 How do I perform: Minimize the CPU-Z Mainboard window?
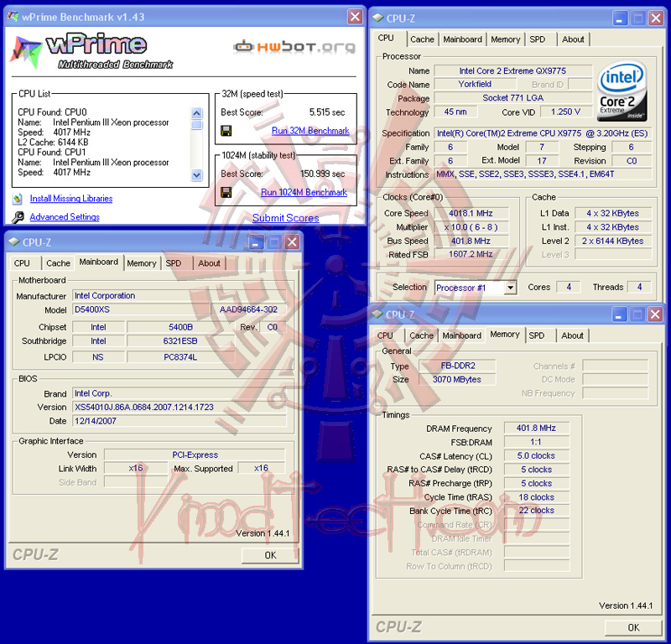pyautogui.click(x=256, y=242)
